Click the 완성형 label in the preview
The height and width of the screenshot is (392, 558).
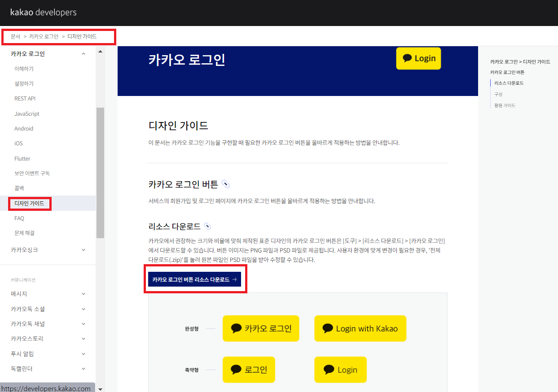coord(192,328)
